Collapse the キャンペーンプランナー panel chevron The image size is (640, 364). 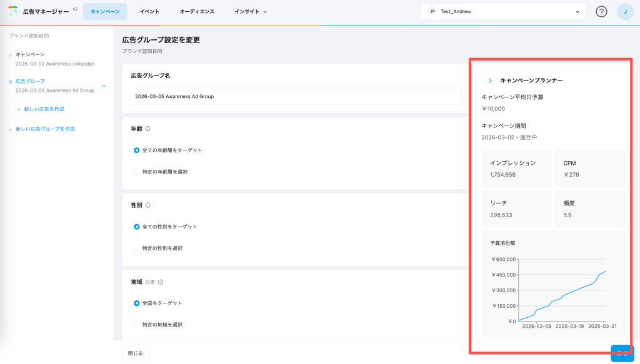[490, 81]
